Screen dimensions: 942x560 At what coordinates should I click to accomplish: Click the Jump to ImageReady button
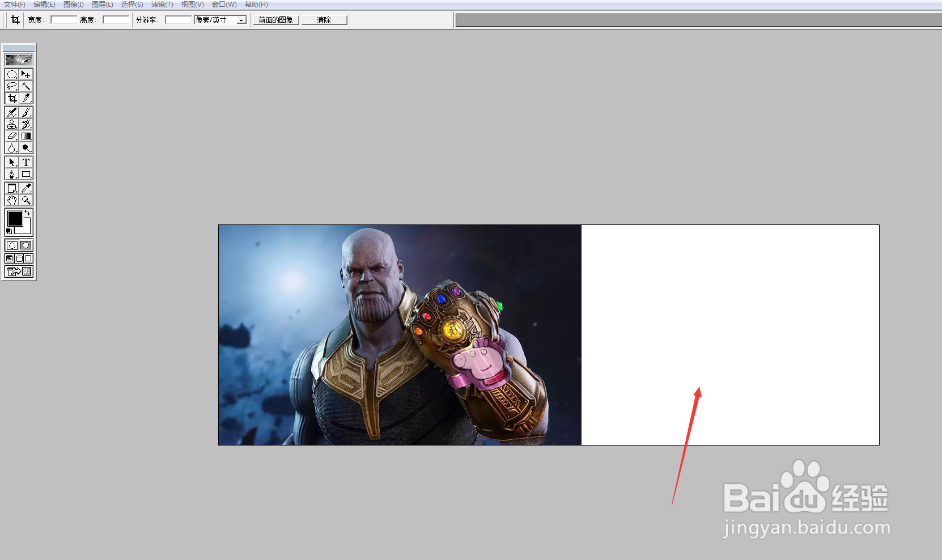click(x=19, y=271)
